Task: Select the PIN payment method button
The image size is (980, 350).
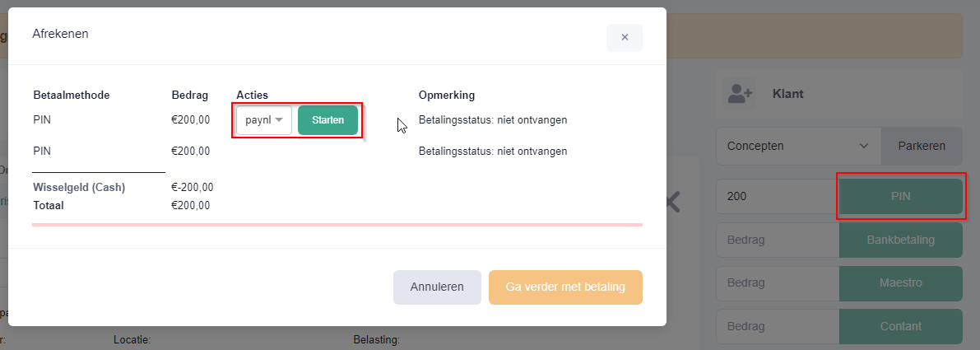Action: (x=901, y=196)
